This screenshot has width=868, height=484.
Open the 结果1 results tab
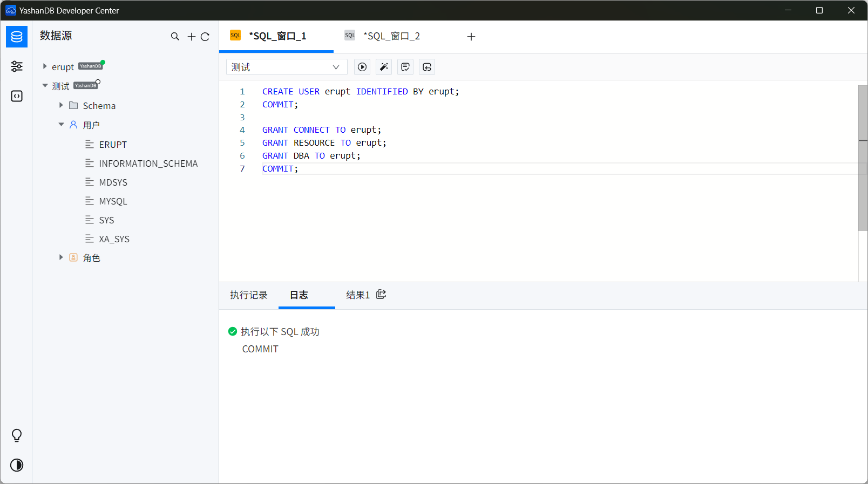click(x=358, y=295)
